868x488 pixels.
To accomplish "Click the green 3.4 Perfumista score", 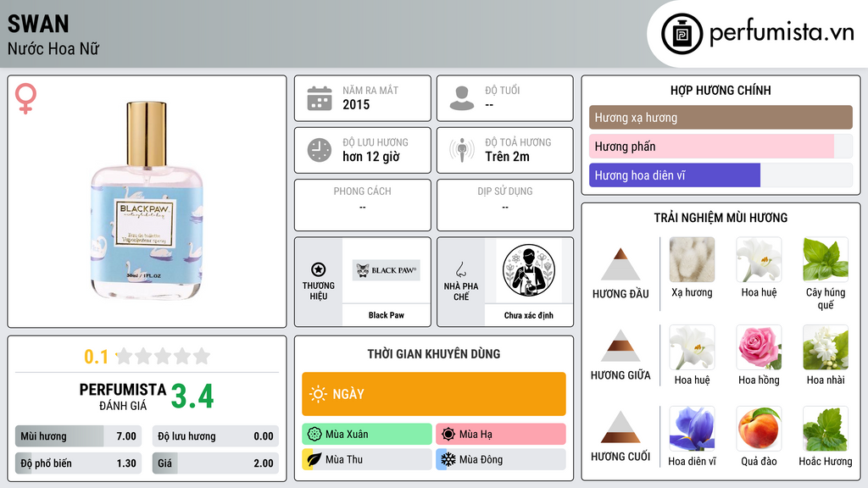I will 192,396.
